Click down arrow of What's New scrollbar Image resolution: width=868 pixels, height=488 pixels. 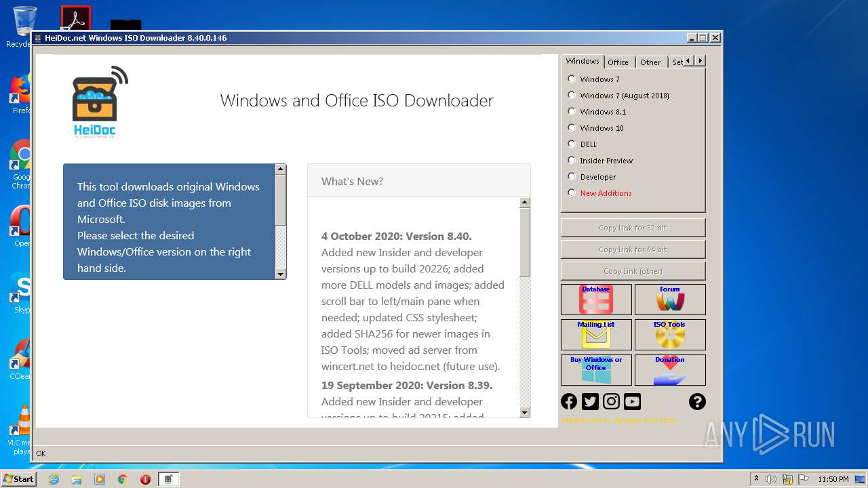click(x=525, y=412)
